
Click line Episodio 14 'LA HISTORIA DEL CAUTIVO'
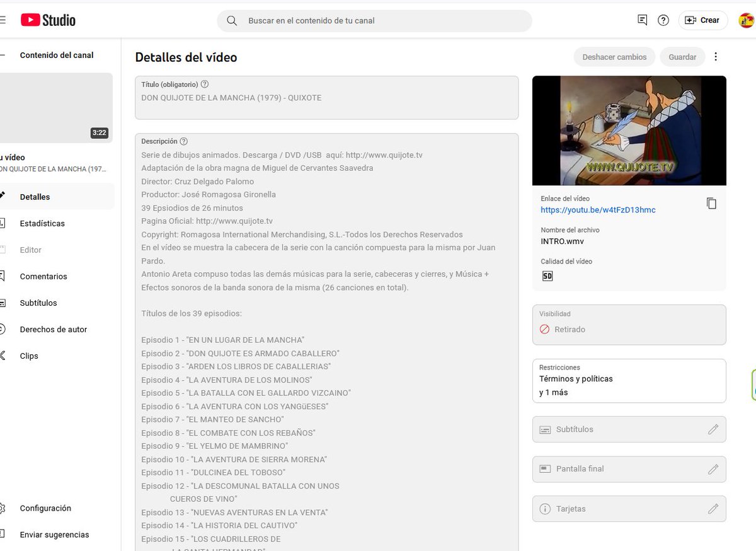pyautogui.click(x=219, y=526)
